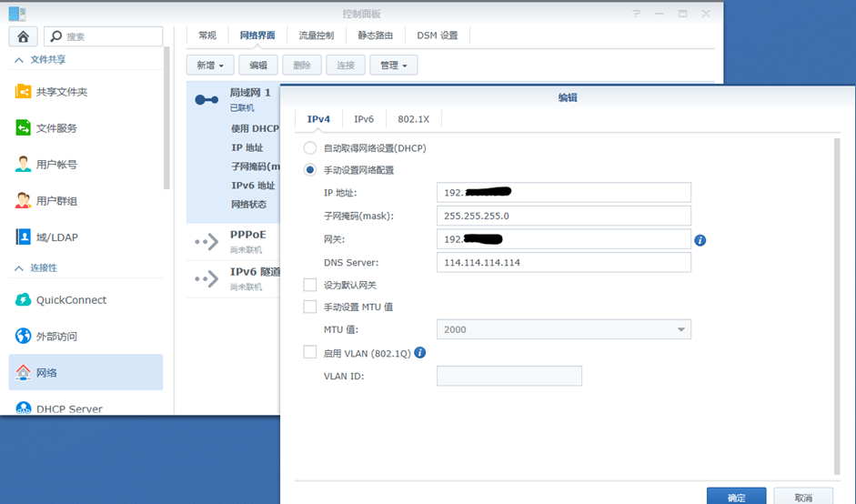Click the DNS Server input field

(x=563, y=263)
